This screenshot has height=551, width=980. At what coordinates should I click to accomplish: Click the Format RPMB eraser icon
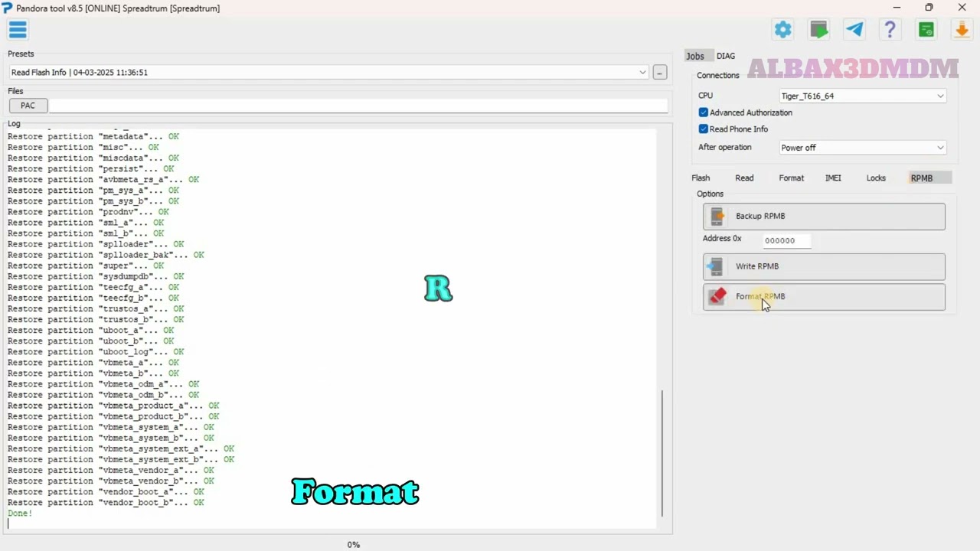click(x=717, y=296)
